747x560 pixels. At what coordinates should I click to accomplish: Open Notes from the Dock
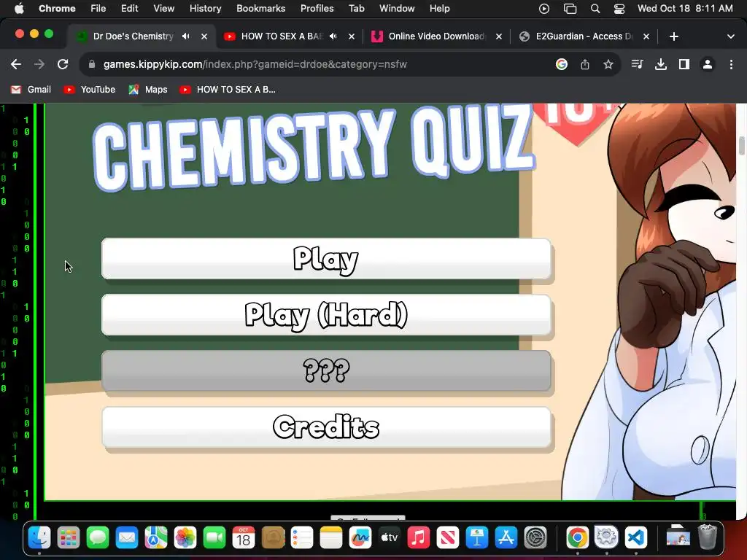(x=331, y=538)
